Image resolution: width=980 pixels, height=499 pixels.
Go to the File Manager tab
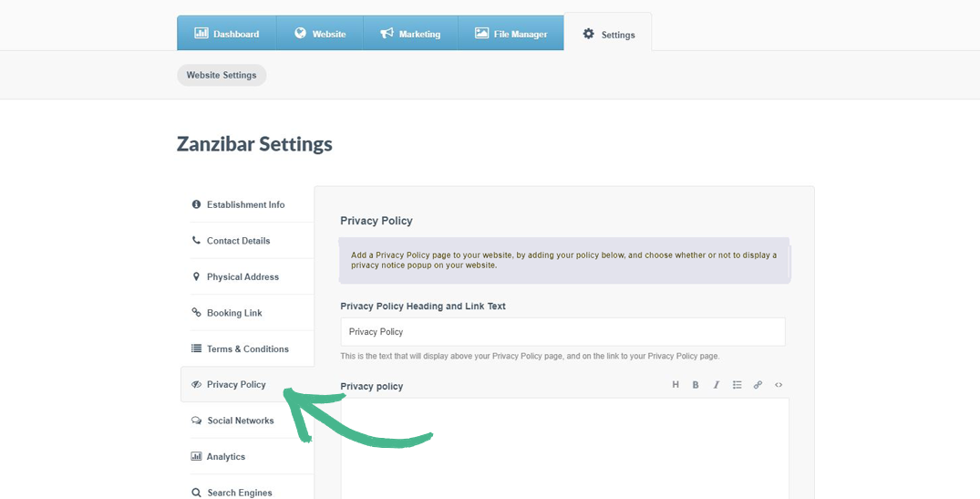tap(511, 34)
